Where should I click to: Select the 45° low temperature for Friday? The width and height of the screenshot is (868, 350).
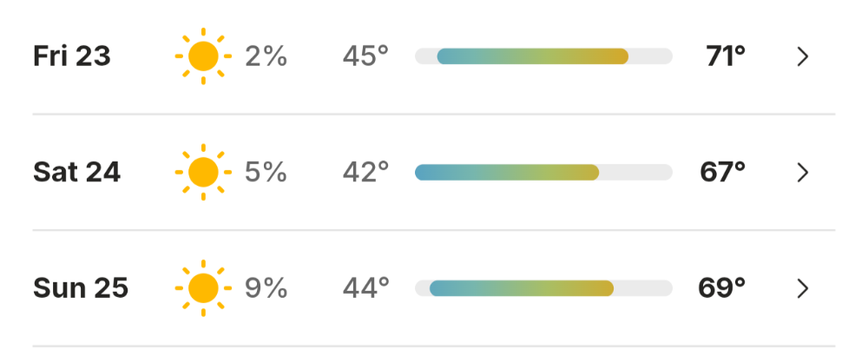click(366, 56)
